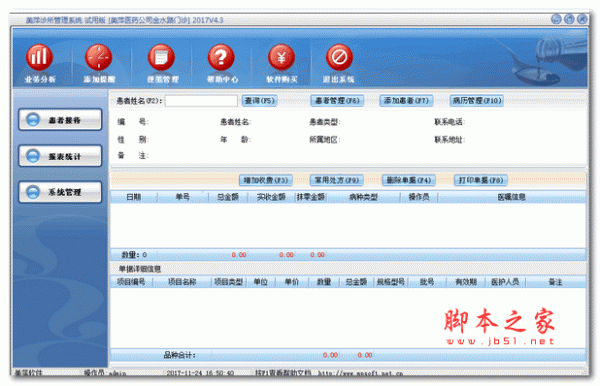Sort by 实收金额 column header
Screen dimensions: 600x386
[x=271, y=197]
